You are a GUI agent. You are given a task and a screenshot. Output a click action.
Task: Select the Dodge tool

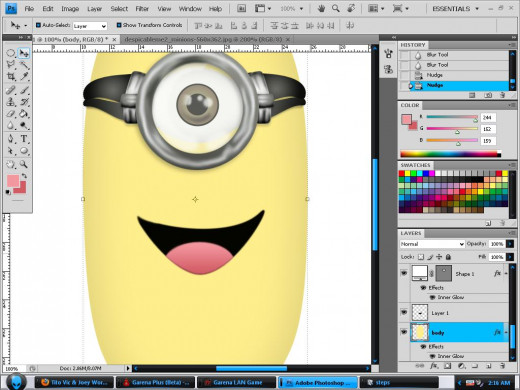24,126
